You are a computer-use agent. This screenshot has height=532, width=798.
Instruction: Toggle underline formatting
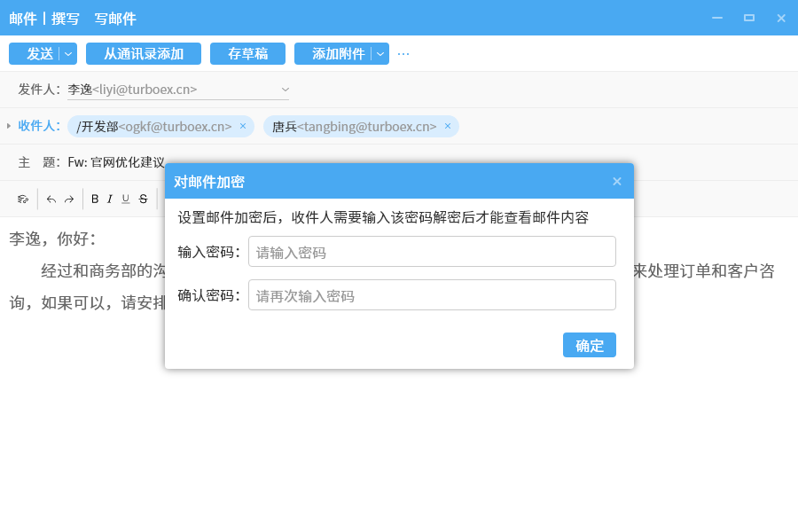(126, 199)
